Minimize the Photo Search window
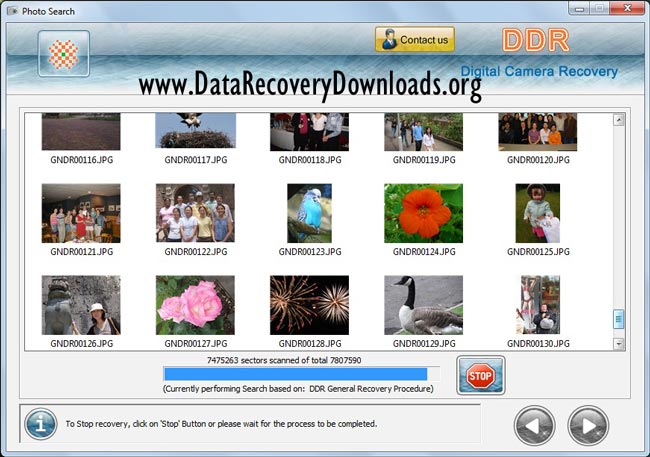 click(x=580, y=8)
